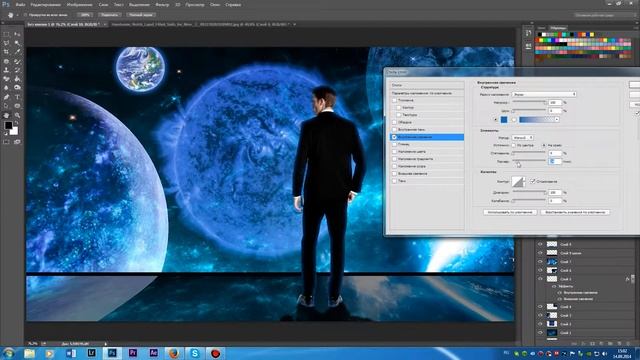Open blend mode dropdown in Layer Style

pos(544,94)
